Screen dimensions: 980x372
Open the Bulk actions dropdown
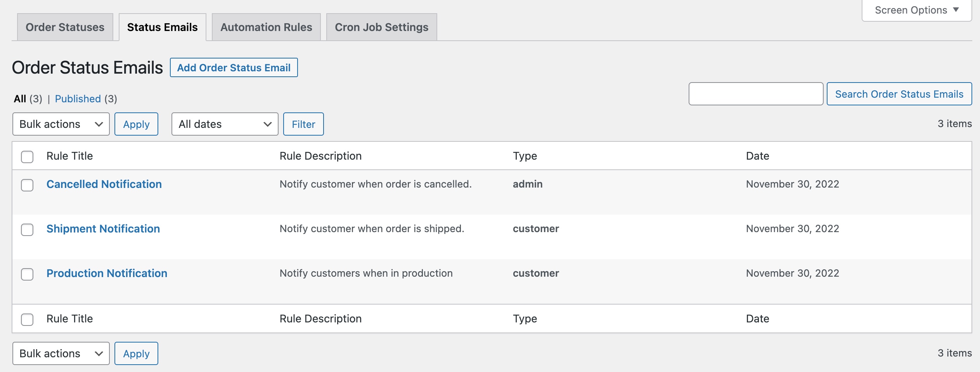tap(61, 124)
